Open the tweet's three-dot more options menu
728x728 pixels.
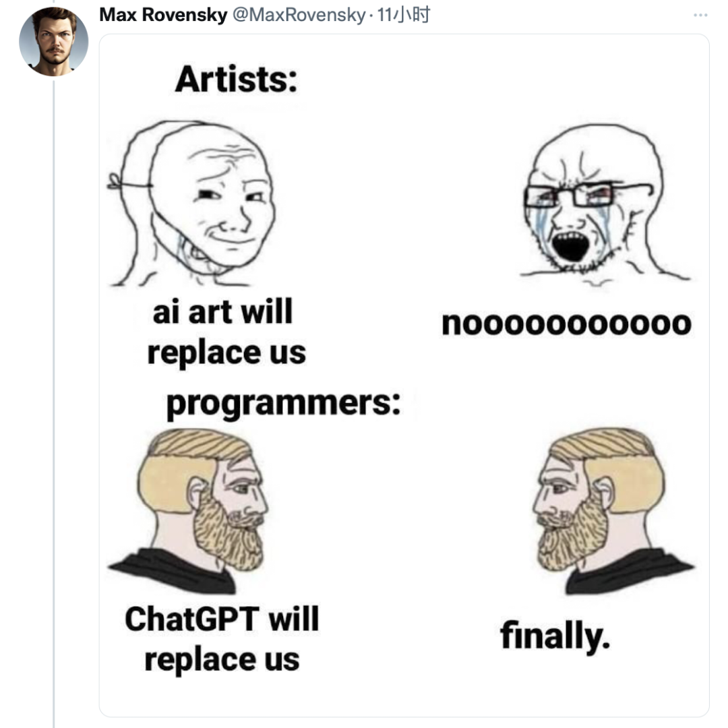[700, 16]
